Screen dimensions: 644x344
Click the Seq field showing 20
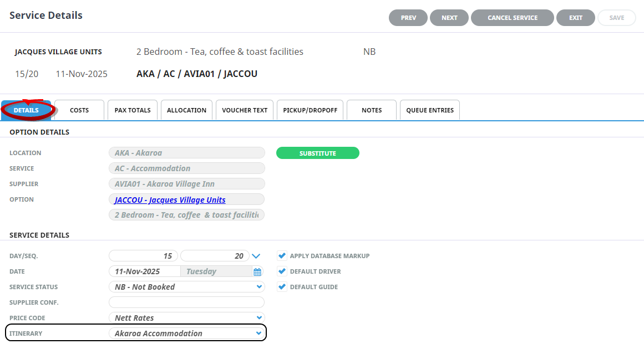(215, 256)
